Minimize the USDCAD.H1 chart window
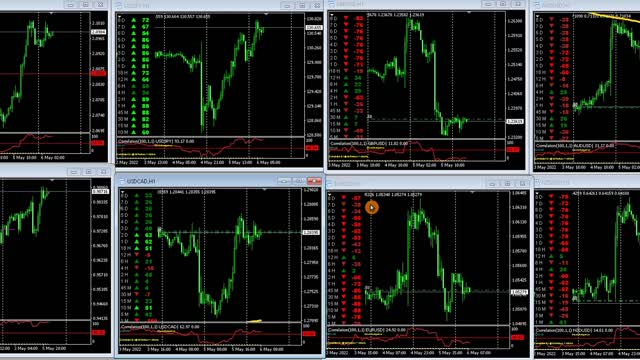The height and width of the screenshot is (360, 640). (284, 181)
